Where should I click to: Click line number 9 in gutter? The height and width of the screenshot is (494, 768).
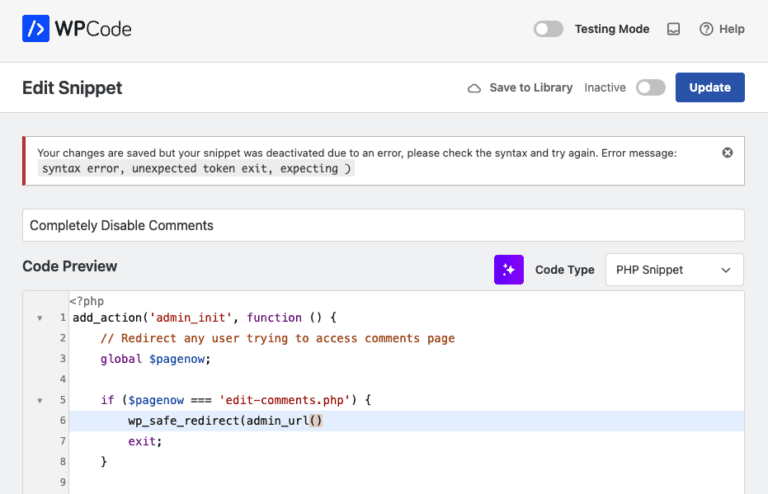(63, 482)
